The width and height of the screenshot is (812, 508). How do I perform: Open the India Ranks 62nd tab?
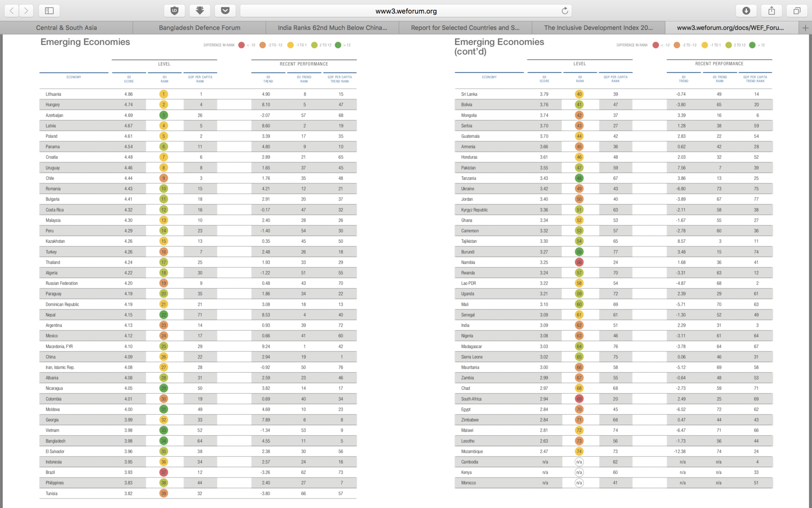[x=333, y=28]
